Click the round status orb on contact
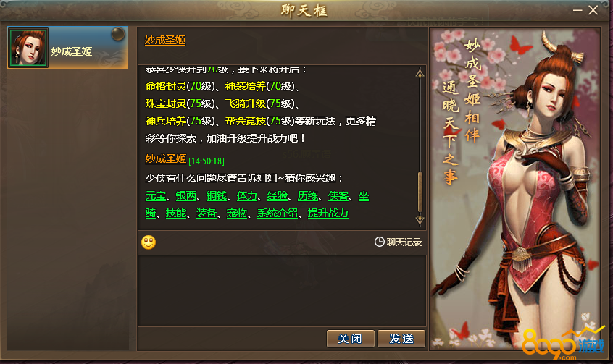Screen dimensions: 613x364 tap(117, 34)
